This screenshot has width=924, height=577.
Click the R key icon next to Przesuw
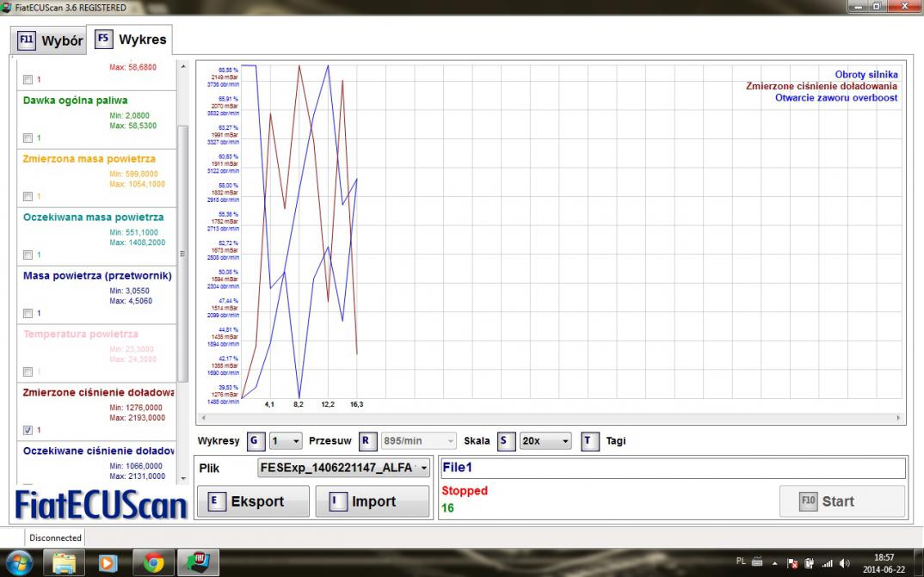(x=367, y=440)
